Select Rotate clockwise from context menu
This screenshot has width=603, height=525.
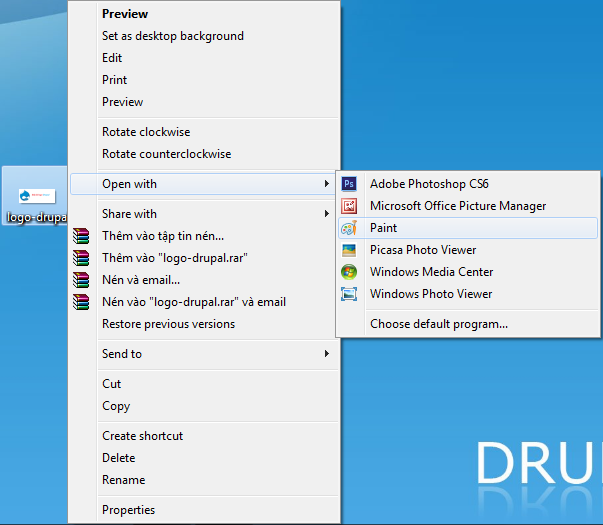click(145, 132)
